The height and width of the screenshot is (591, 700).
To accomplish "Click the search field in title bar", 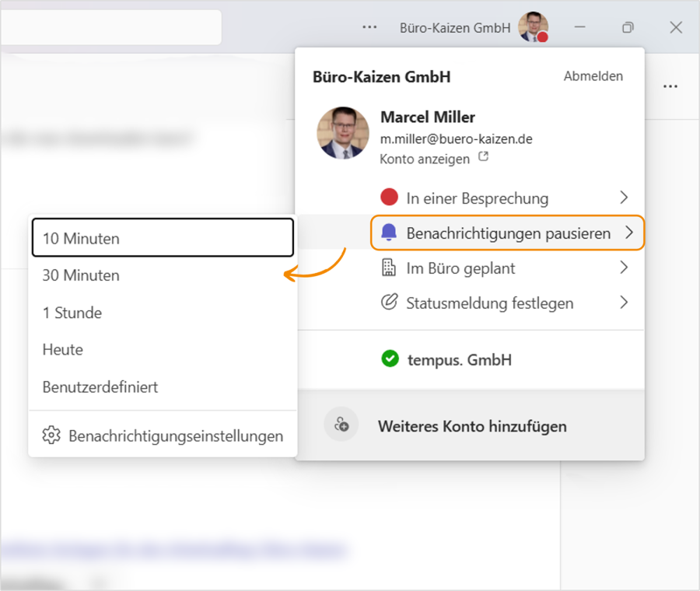I will pyautogui.click(x=110, y=26).
